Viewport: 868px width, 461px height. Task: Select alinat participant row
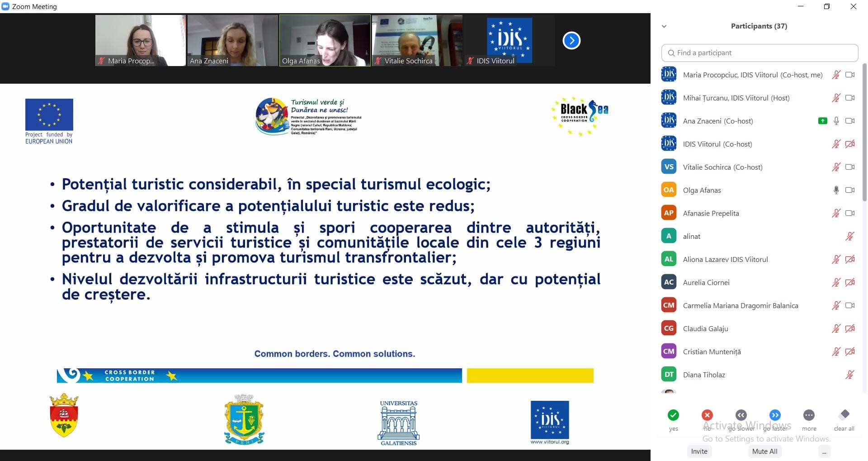pos(759,237)
